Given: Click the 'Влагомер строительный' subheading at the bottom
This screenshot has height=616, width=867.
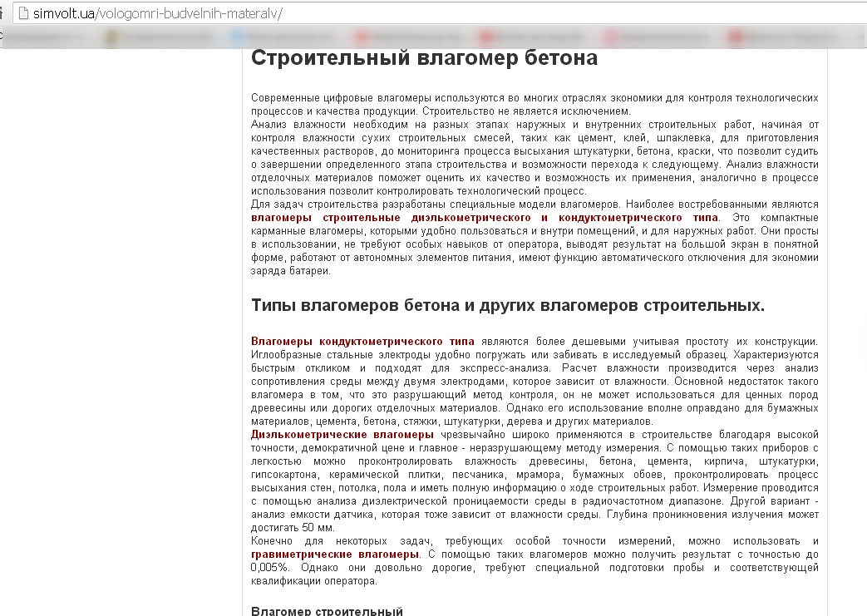Looking at the screenshot, I should pos(327,610).
